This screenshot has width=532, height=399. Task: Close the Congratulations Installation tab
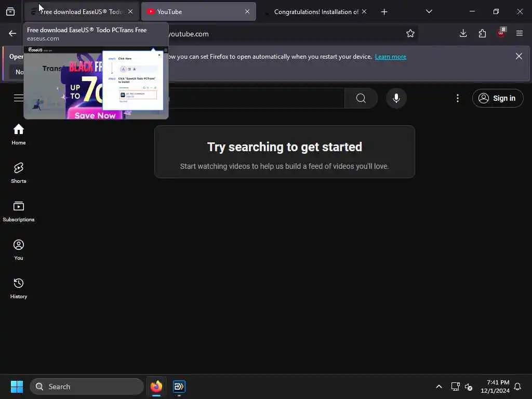point(364,12)
